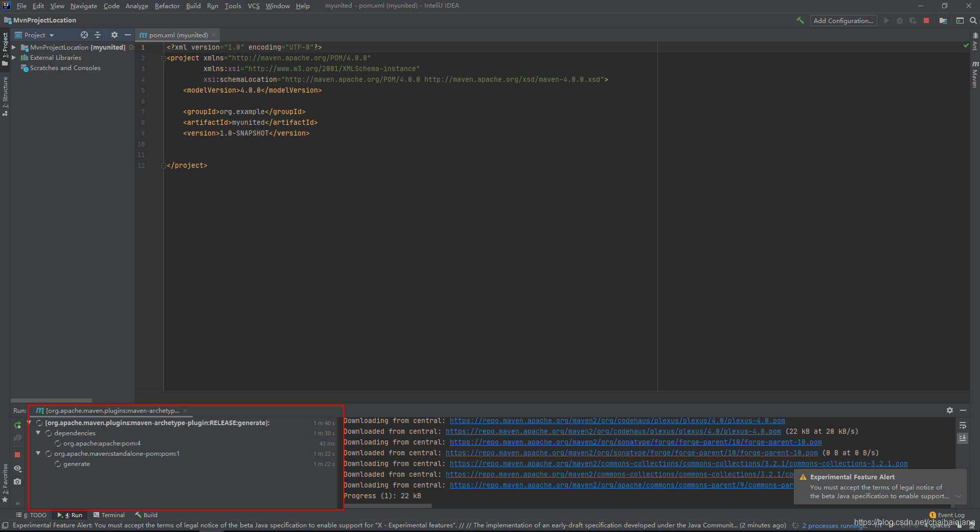Click the 2 processes running status link
980x532 pixels.
835,525
